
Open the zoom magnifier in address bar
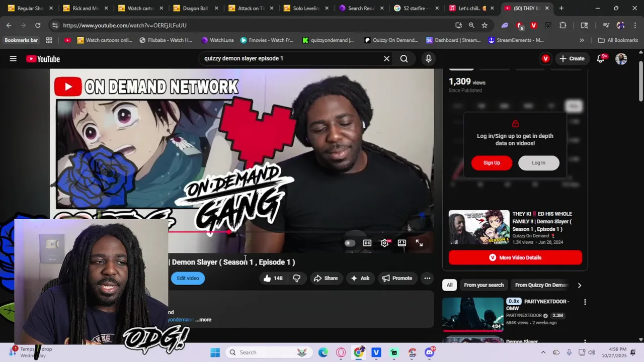[x=471, y=25]
